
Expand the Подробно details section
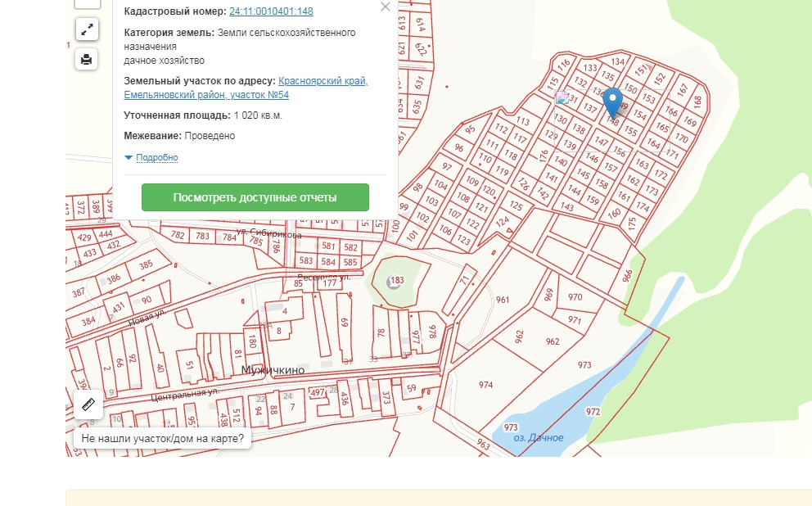click(156, 157)
